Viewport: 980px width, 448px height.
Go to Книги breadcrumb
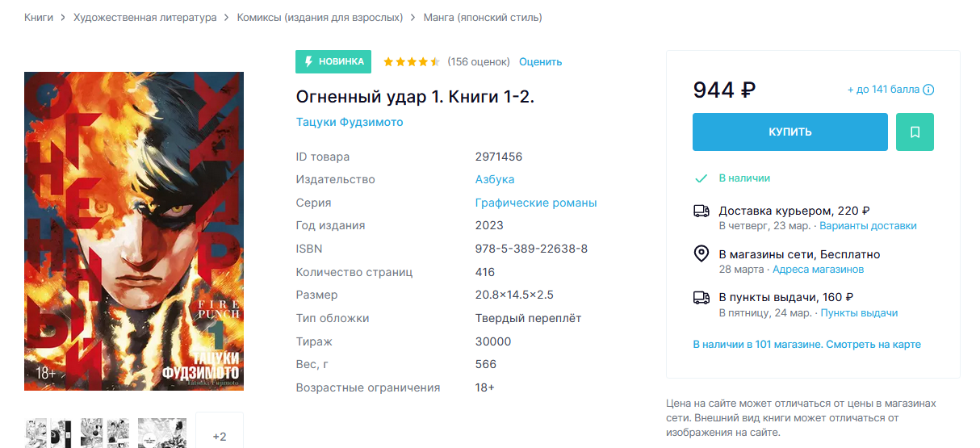[39, 17]
